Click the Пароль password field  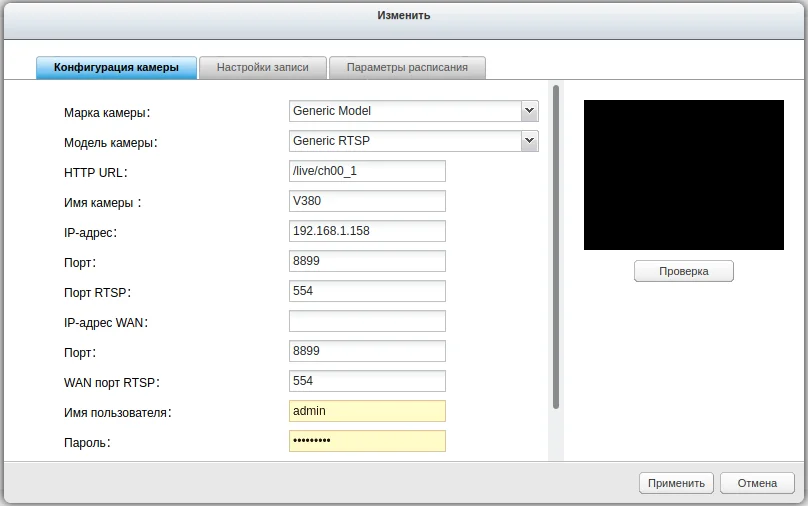click(367, 441)
